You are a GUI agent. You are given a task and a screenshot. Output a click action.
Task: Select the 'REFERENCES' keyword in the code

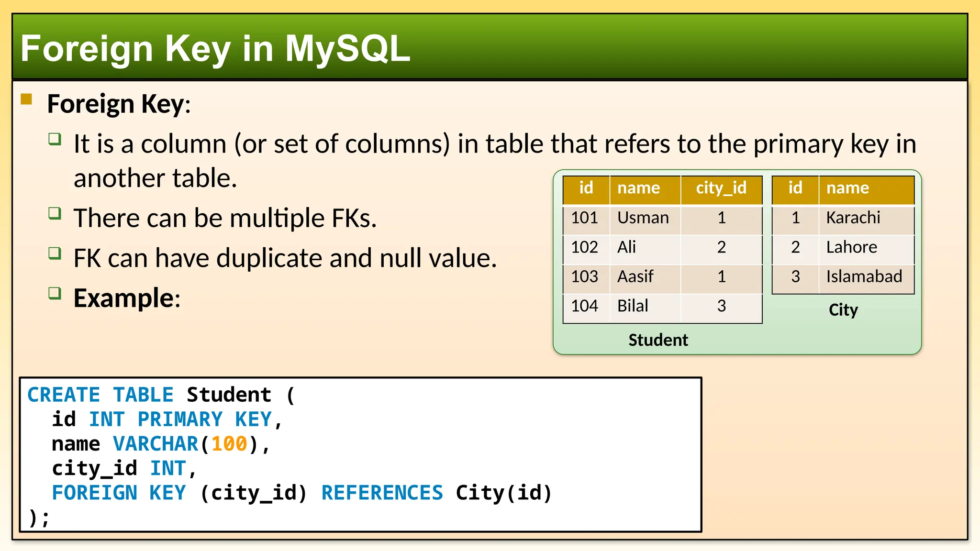(x=382, y=493)
